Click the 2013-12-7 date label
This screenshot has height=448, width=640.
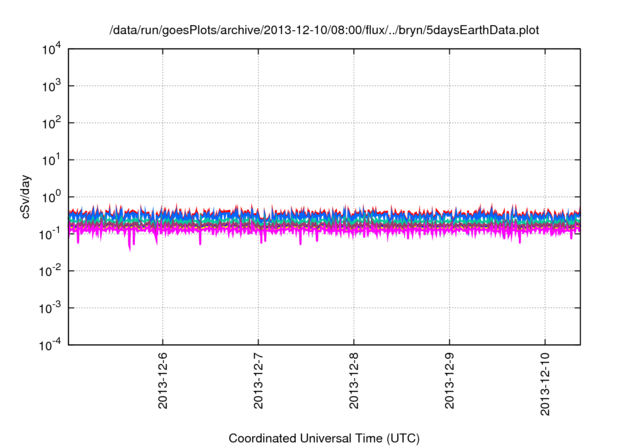258,381
